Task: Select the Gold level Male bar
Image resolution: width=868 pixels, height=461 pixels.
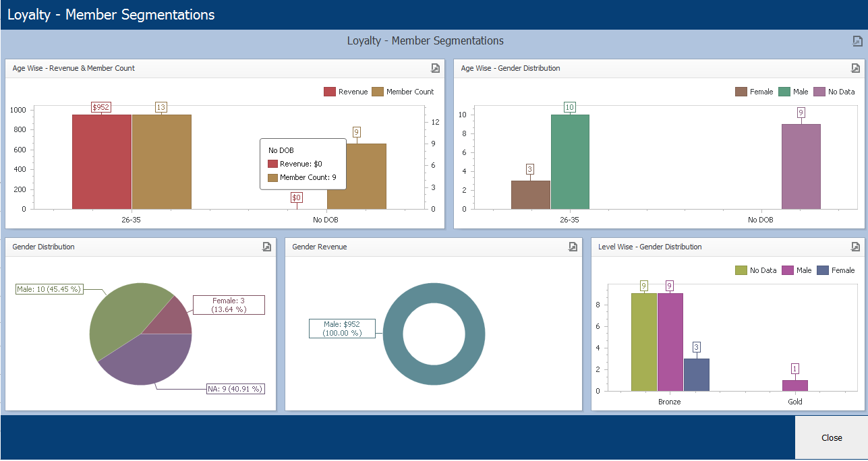Action: pyautogui.click(x=794, y=386)
